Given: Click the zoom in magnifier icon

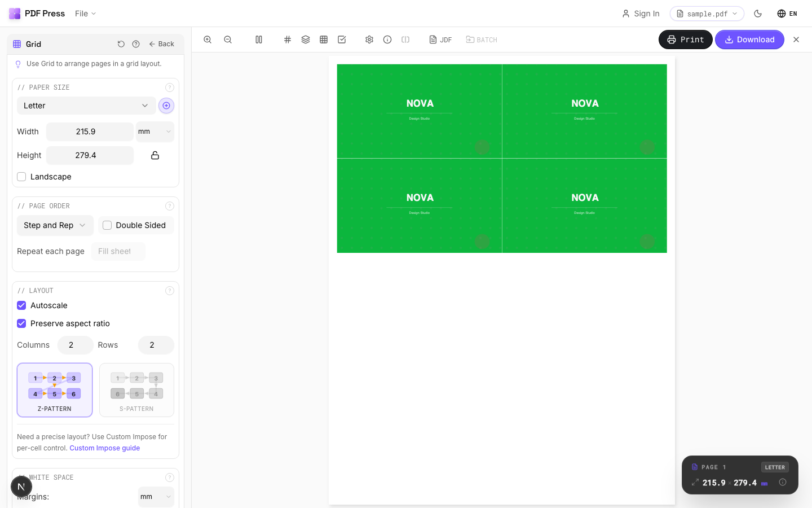Looking at the screenshot, I should [208, 40].
